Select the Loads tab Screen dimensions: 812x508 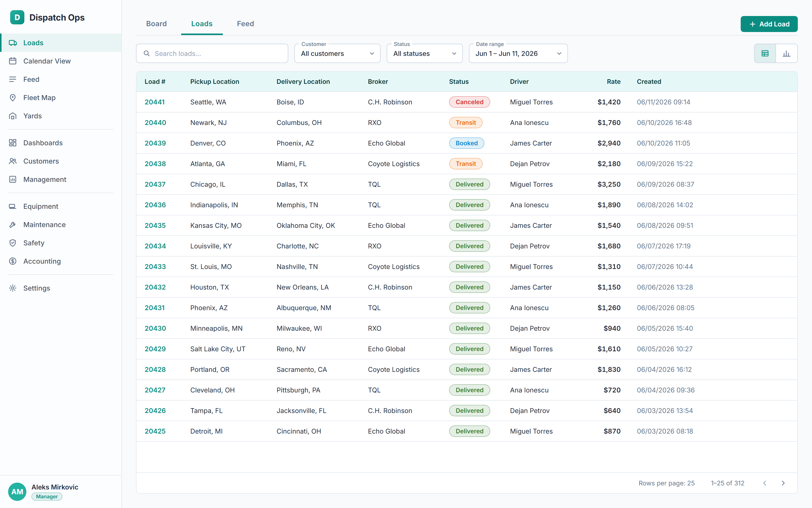(202, 24)
